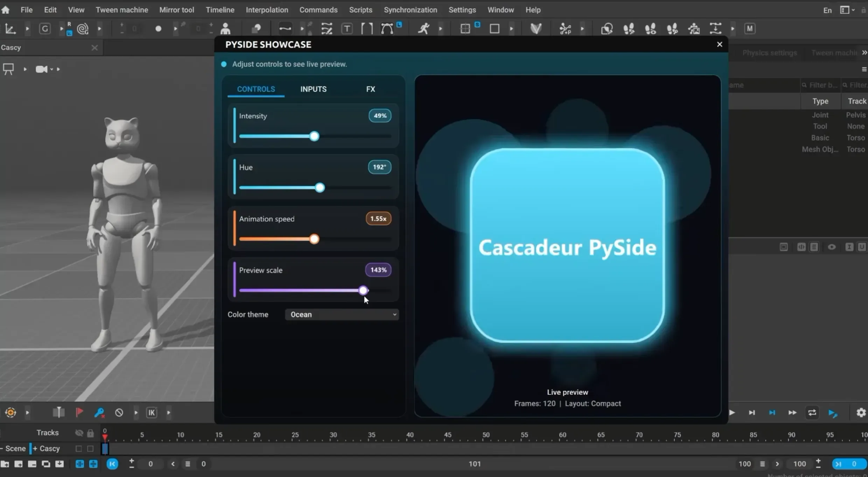
Task: Close the PySide Showcase dialog
Action: (x=720, y=44)
